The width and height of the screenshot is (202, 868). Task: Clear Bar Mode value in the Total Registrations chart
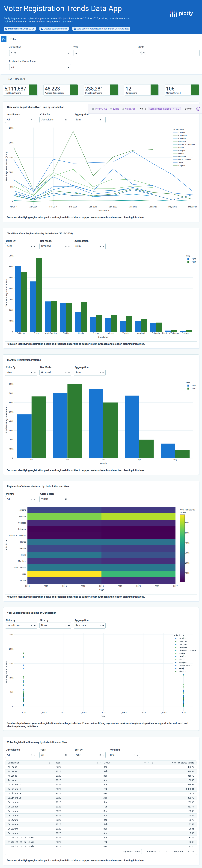click(x=66, y=246)
